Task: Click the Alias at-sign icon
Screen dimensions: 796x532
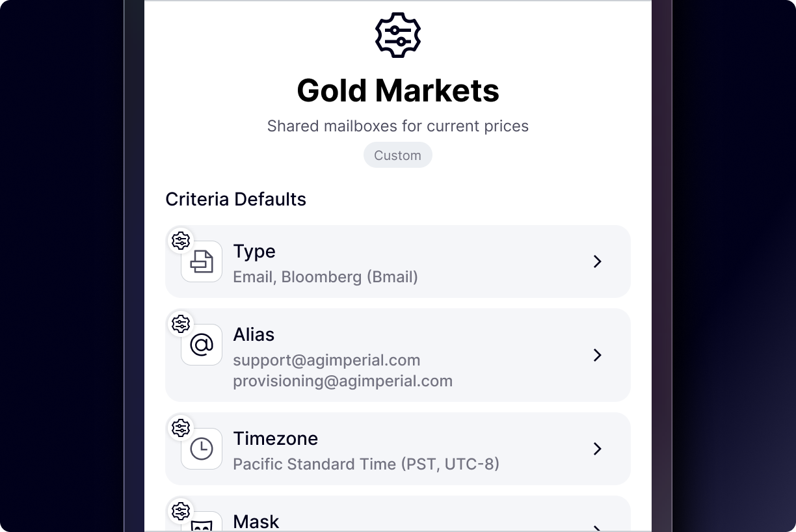Action: coord(202,345)
